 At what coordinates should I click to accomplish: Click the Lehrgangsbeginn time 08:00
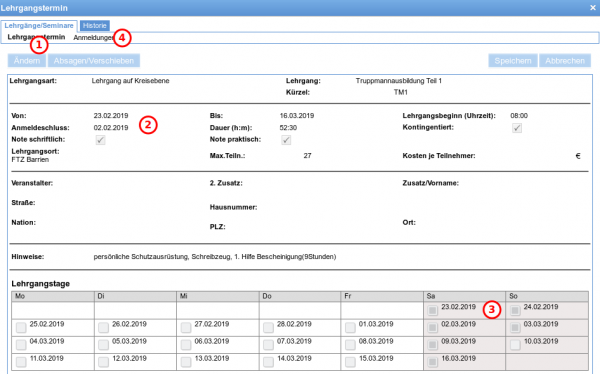pyautogui.click(x=519, y=116)
